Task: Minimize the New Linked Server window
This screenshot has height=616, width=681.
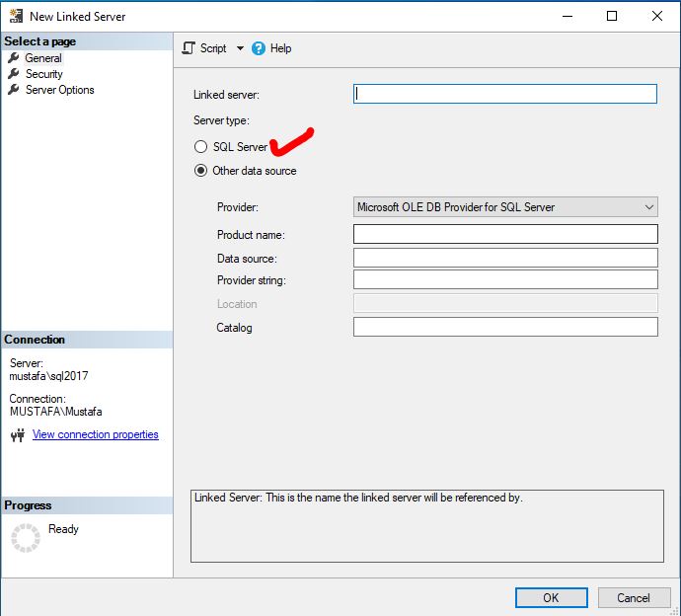Action: click(x=567, y=16)
